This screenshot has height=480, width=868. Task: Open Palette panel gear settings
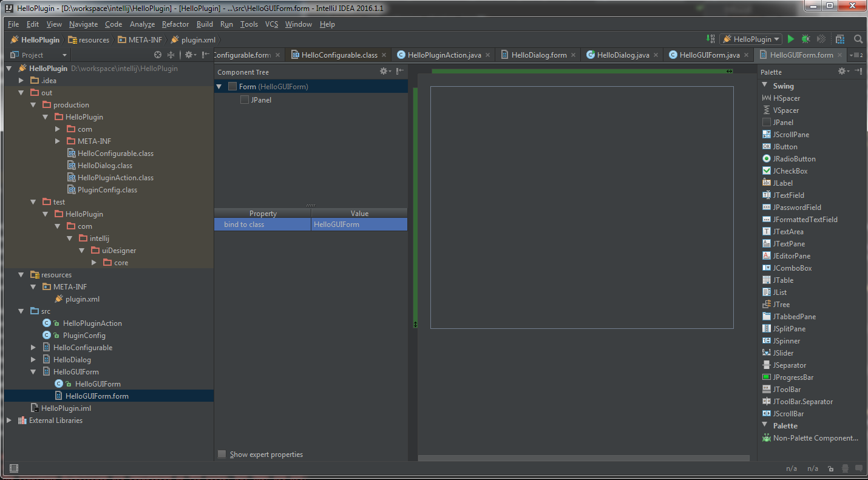point(842,72)
